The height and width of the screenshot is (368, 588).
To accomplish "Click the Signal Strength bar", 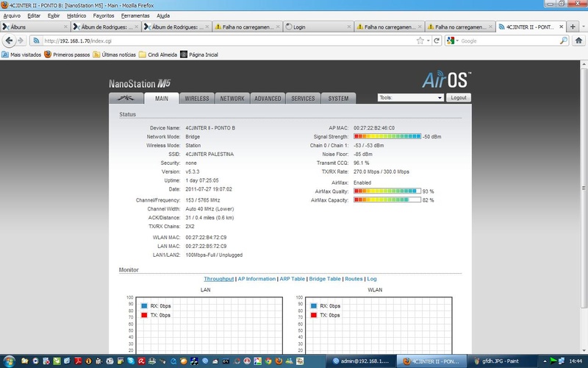I will [x=387, y=136].
